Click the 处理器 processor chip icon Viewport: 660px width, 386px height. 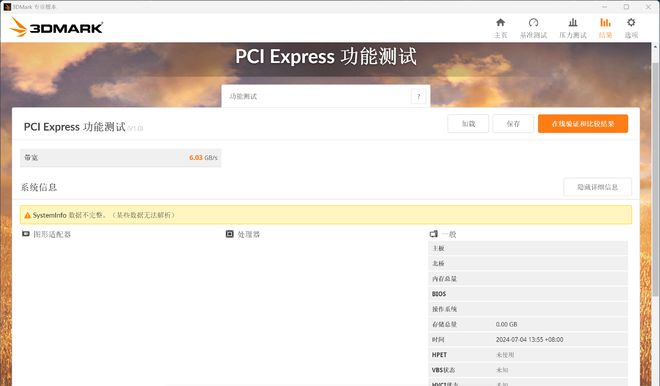point(229,234)
